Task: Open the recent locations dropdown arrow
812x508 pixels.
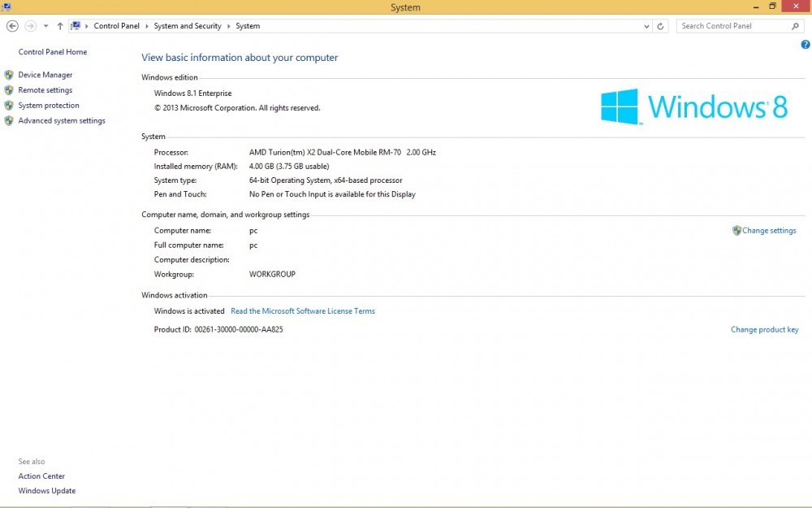Action: [x=46, y=26]
